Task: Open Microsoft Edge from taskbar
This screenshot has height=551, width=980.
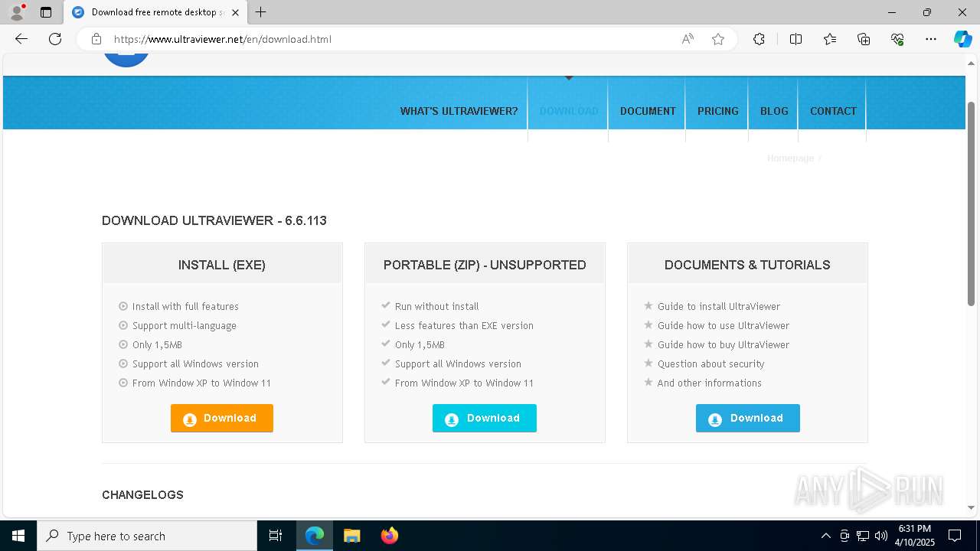Action: point(315,536)
